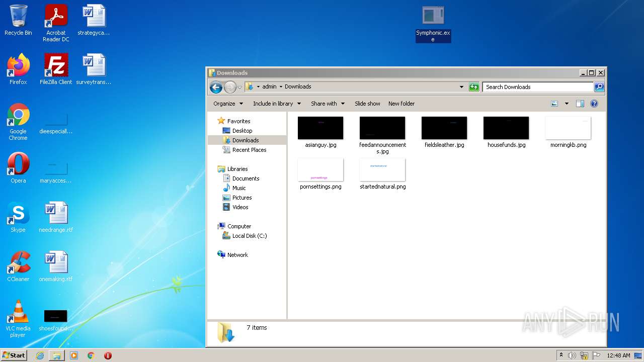644x362 pixels.
Task: Launch Firefox from the desktop
Action: (18, 69)
